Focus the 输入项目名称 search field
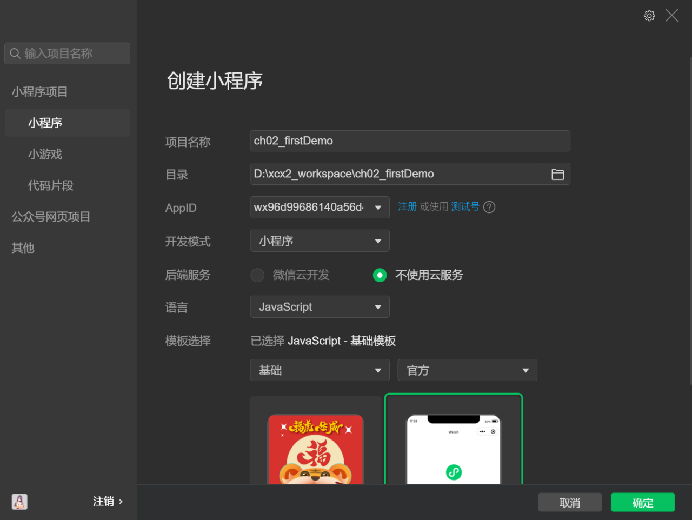The height and width of the screenshot is (521, 693). [x=67, y=53]
